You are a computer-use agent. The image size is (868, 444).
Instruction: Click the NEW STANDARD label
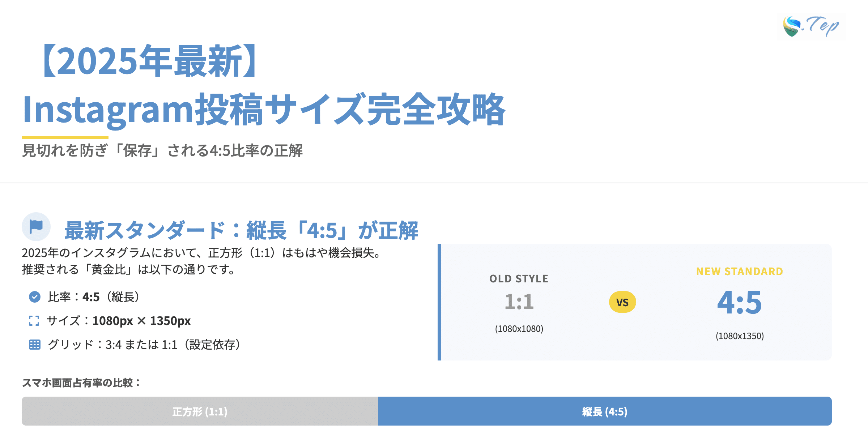pos(739,272)
